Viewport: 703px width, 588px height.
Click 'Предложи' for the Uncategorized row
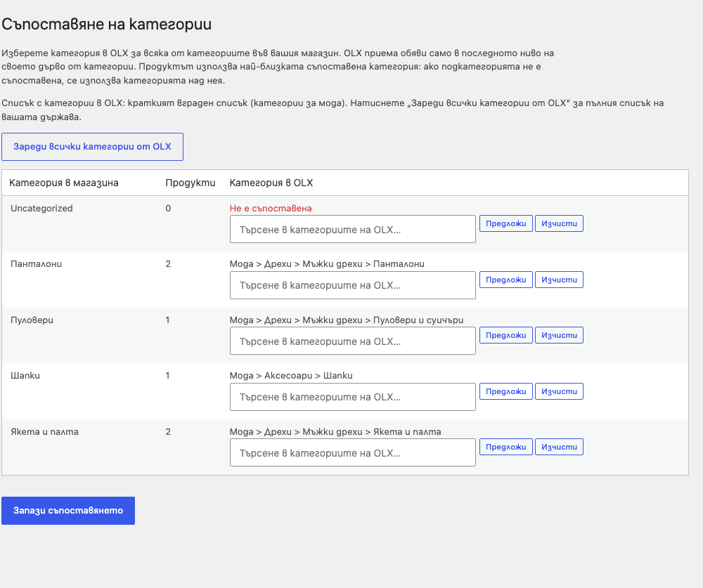coord(505,223)
